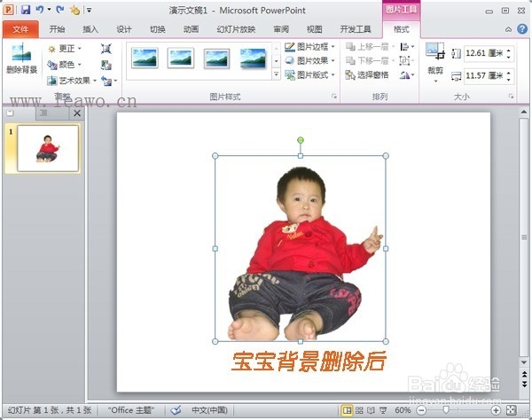Select the second picture style thumbnail
The width and height of the screenshot is (532, 420).
(181, 58)
